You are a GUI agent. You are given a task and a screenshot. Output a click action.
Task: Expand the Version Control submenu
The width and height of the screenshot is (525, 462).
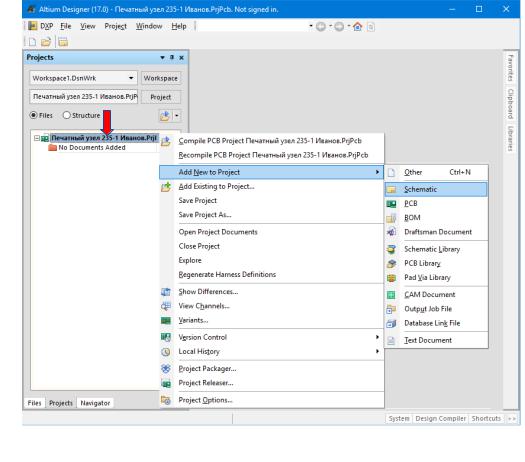point(377,337)
